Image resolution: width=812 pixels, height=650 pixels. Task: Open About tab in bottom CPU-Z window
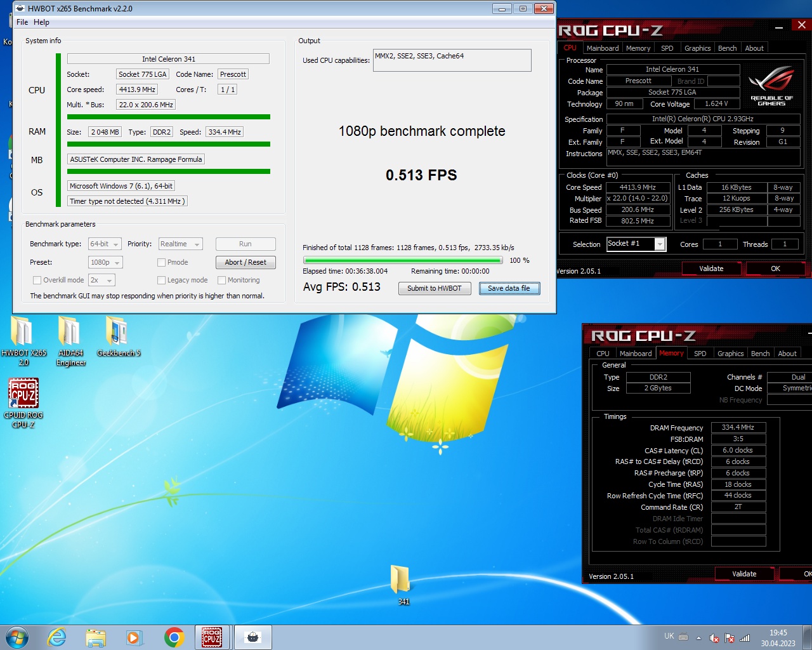[787, 354]
